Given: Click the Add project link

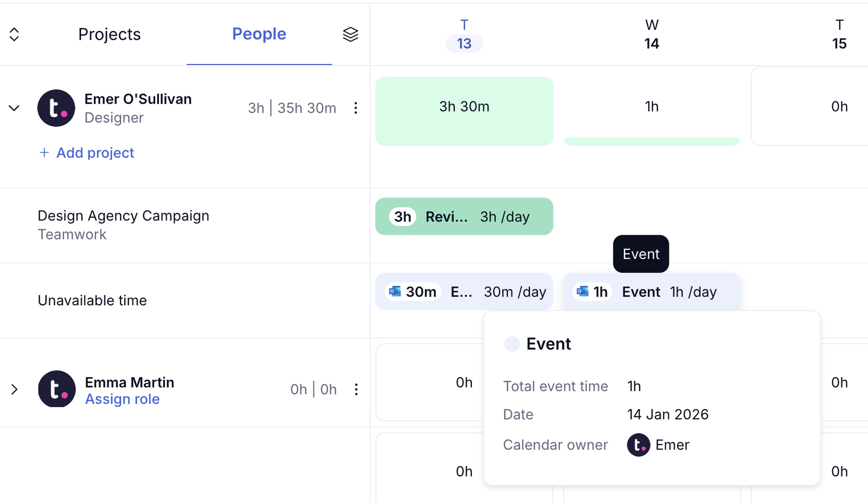Looking at the screenshot, I should [87, 153].
